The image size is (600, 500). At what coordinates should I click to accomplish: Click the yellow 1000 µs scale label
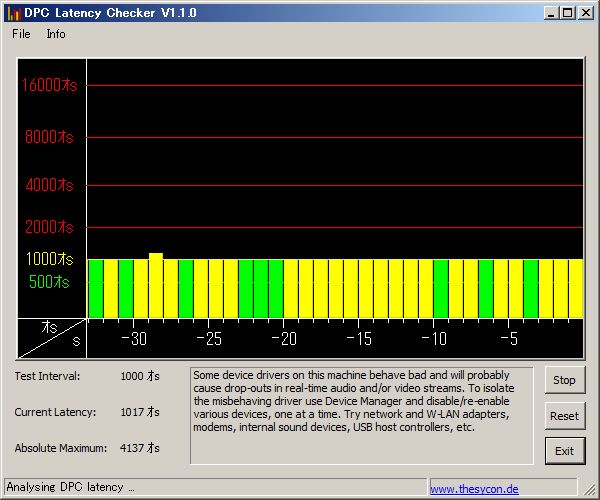49,259
